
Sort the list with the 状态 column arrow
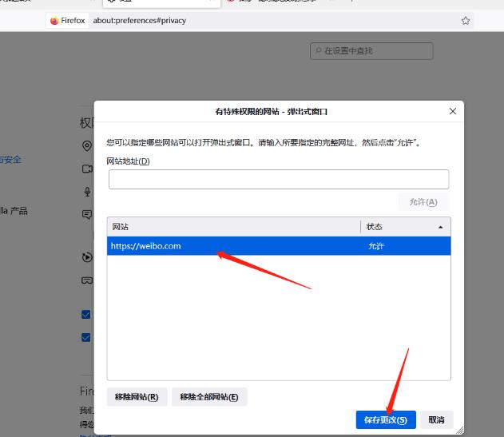[440, 227]
